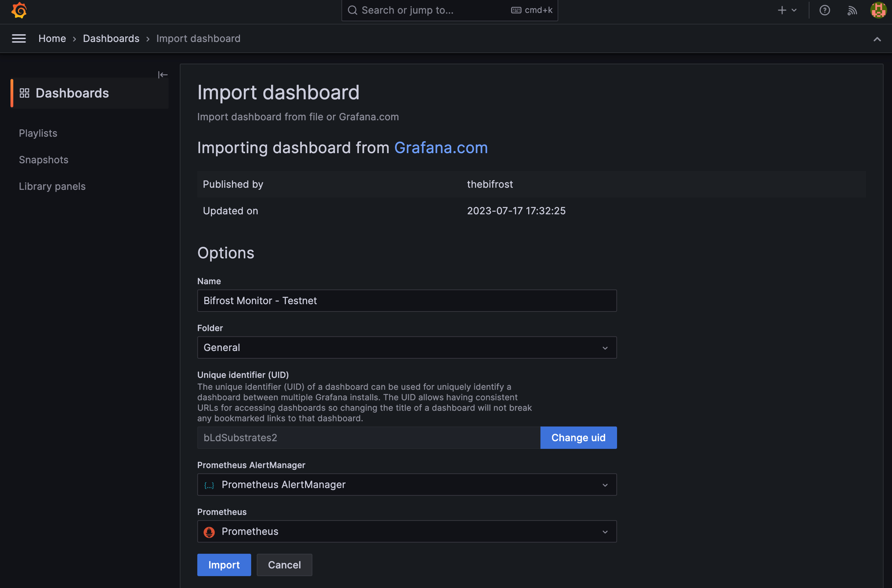Open the Prometheus AlertManager data source dropdown
Viewport: 892px width, 588px height.
pos(407,484)
